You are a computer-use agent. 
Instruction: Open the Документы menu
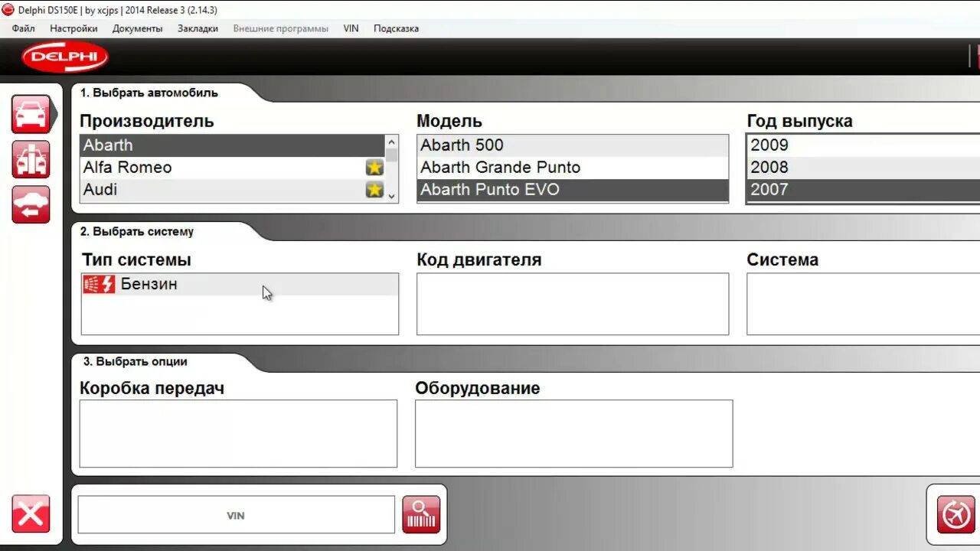coord(138,28)
